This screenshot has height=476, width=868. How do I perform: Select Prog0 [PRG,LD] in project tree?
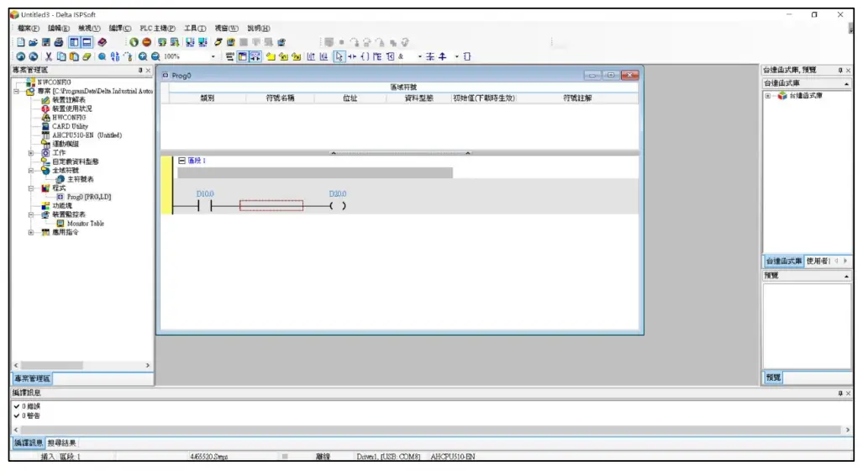(x=88, y=197)
